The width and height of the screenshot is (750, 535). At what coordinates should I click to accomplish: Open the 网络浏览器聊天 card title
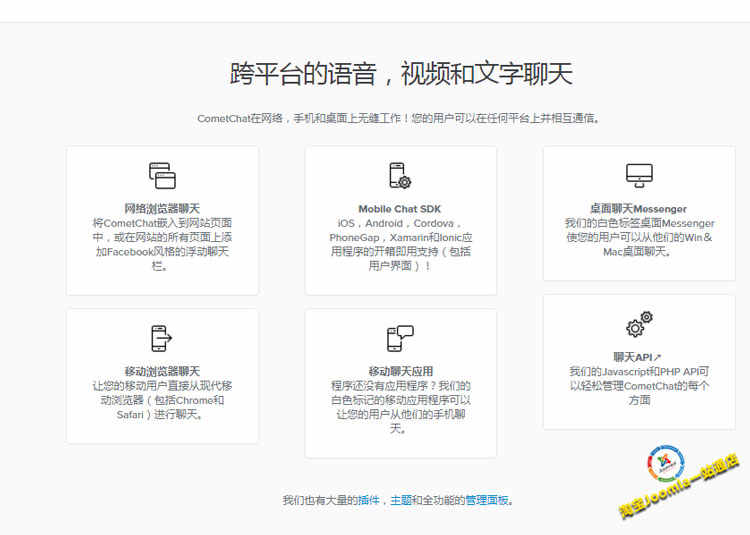162,208
